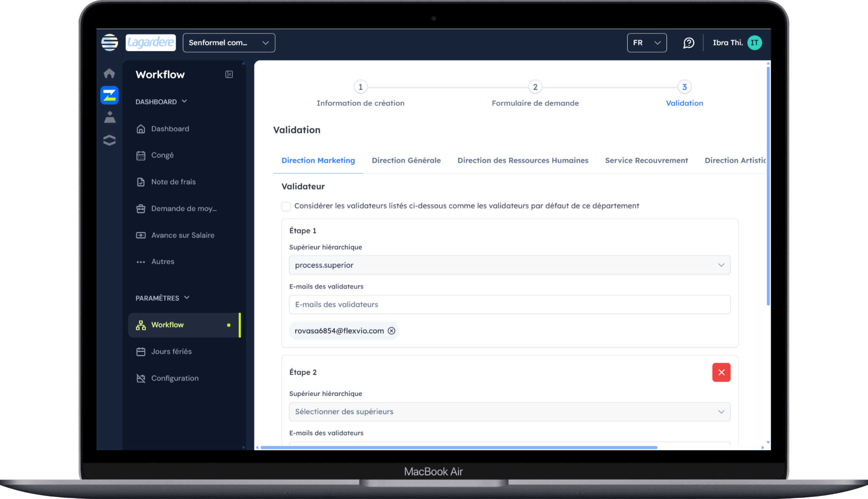Delete Étape 2 with red X button

(721, 372)
